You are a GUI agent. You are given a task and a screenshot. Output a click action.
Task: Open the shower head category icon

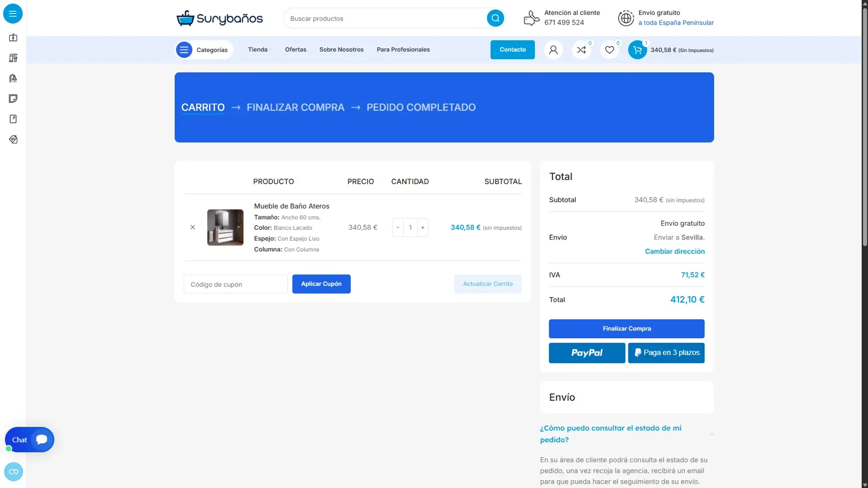point(13,78)
